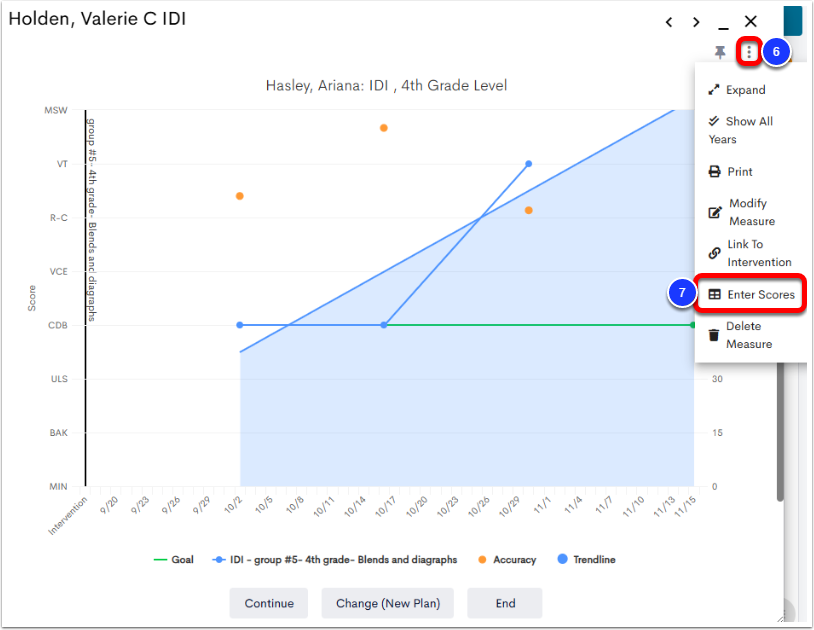Select the Expand diagonal-arrows icon

(713, 89)
